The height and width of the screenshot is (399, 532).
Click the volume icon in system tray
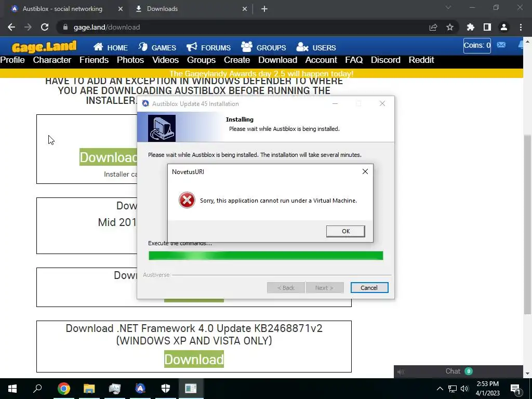click(465, 389)
